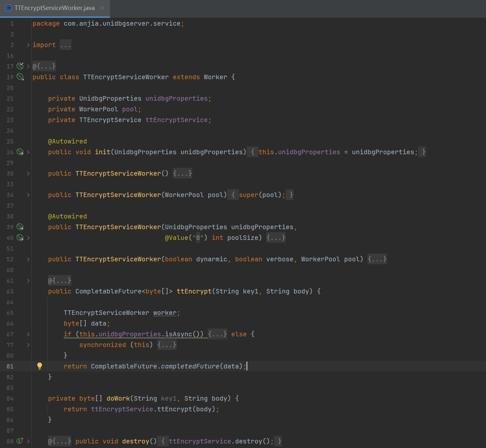Image resolution: width=486 pixels, height=448 pixels.
Task: Click the Spring bean gutter icon on line 19
Action: tap(20, 77)
